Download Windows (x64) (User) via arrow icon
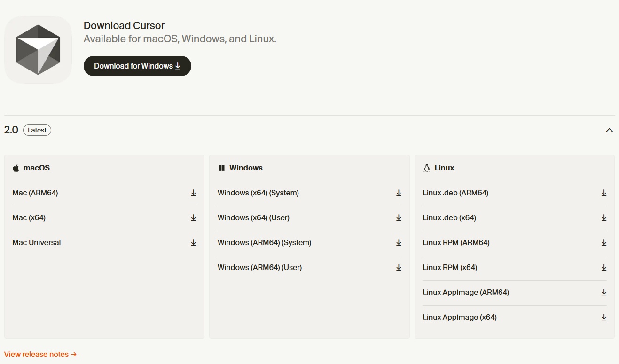The height and width of the screenshot is (364, 619). (399, 217)
